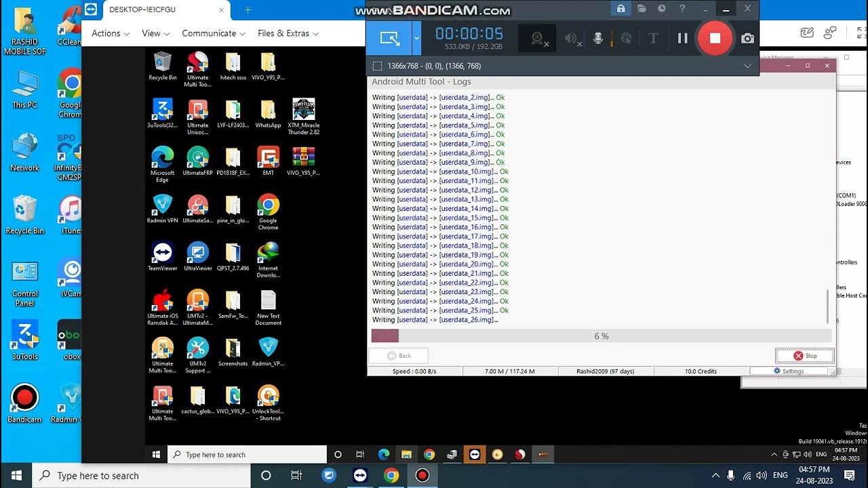The width and height of the screenshot is (868, 488).
Task: Add a new TeamViewer session tab
Action: click(248, 10)
